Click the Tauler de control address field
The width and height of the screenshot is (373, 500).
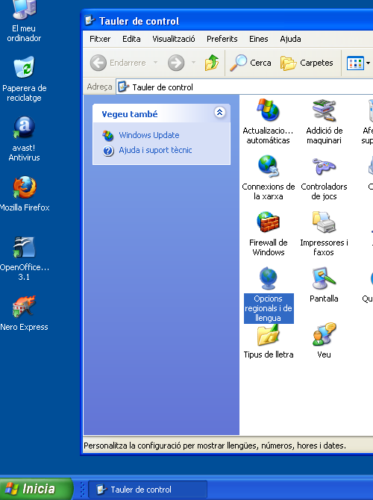(244, 87)
